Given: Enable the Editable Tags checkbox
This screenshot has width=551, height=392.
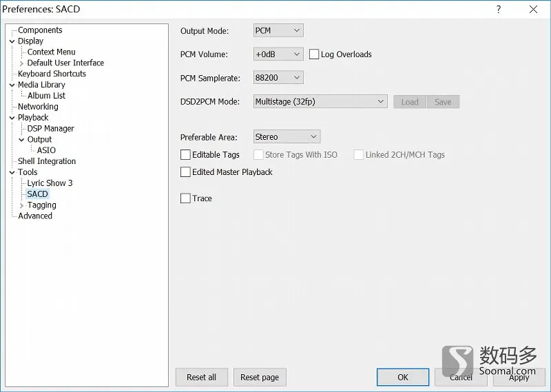Looking at the screenshot, I should [185, 155].
